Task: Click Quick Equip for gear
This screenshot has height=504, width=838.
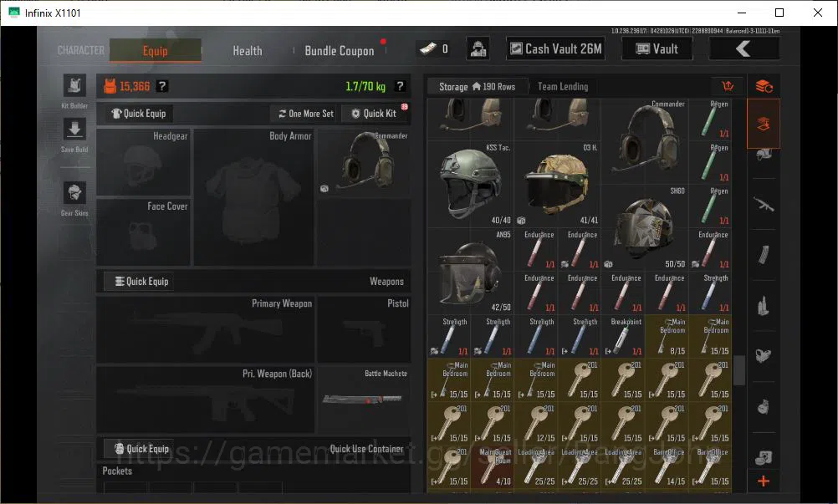Action: click(139, 113)
